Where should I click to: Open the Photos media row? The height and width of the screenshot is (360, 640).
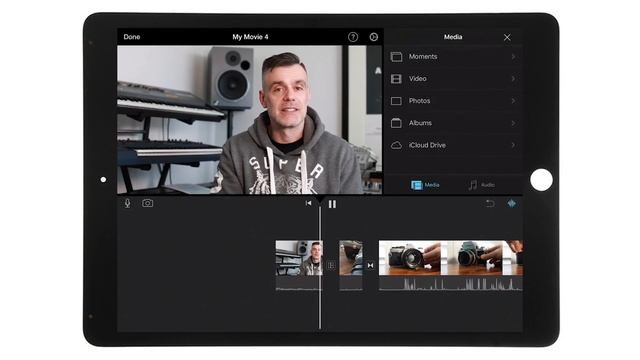(453, 101)
